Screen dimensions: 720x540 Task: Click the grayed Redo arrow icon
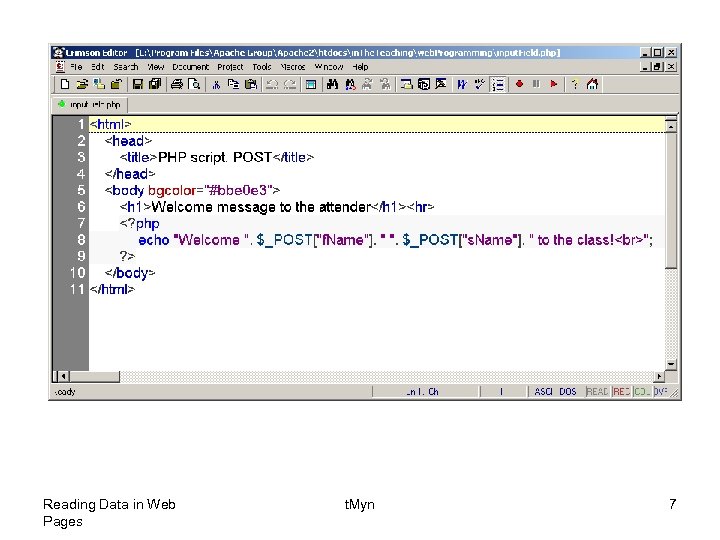pyautogui.click(x=290, y=84)
